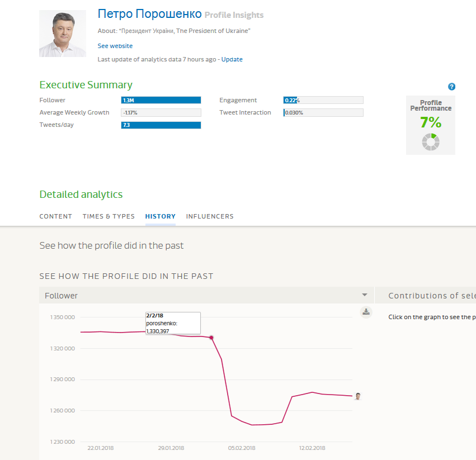476x460 pixels.
Task: Click the profile photo thumbnail
Action: click(63, 34)
